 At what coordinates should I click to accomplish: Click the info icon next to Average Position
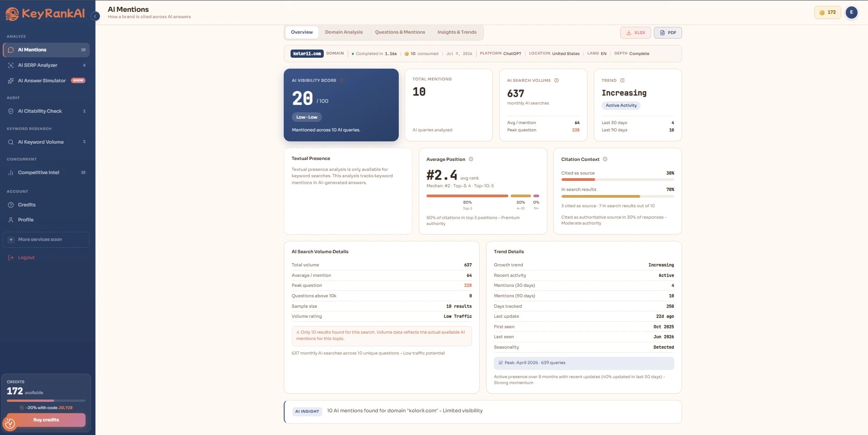pyautogui.click(x=471, y=159)
